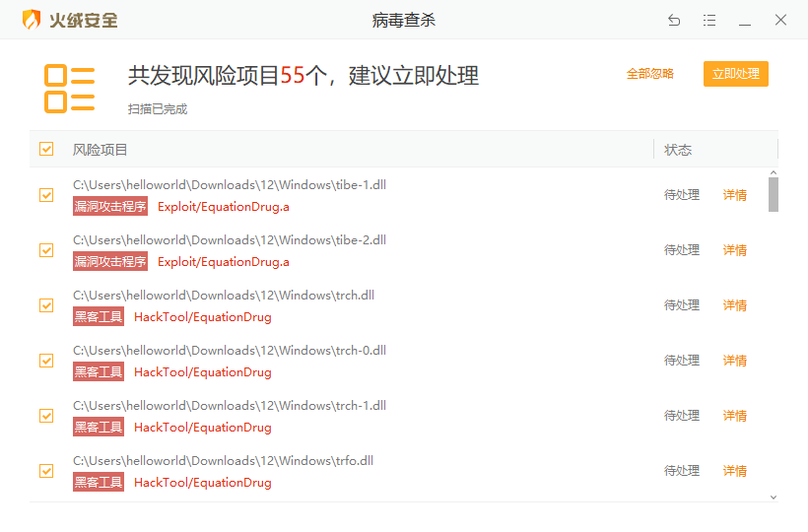Minimize the virus scan window
Screen dimensions: 808x532
(745, 24)
